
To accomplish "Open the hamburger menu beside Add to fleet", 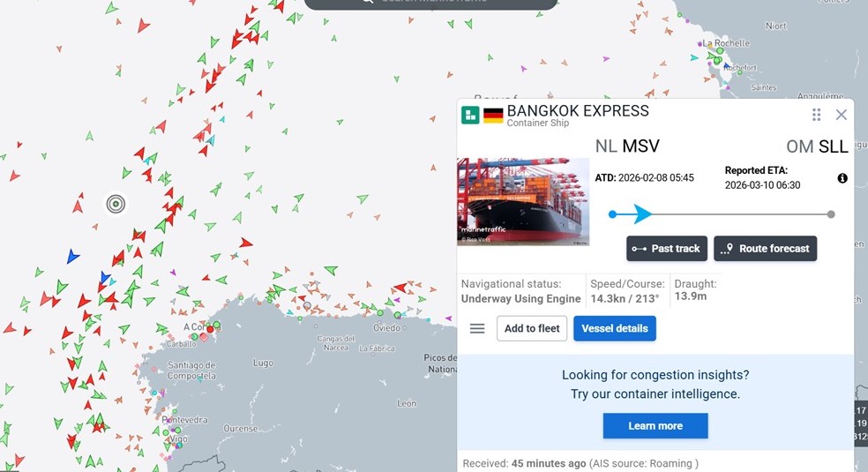I will pos(477,329).
